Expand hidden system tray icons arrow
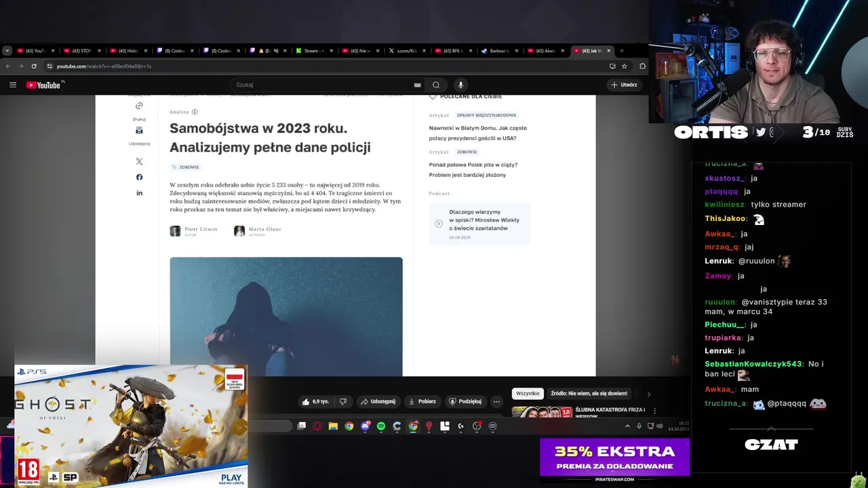The image size is (868, 488). pos(627,426)
